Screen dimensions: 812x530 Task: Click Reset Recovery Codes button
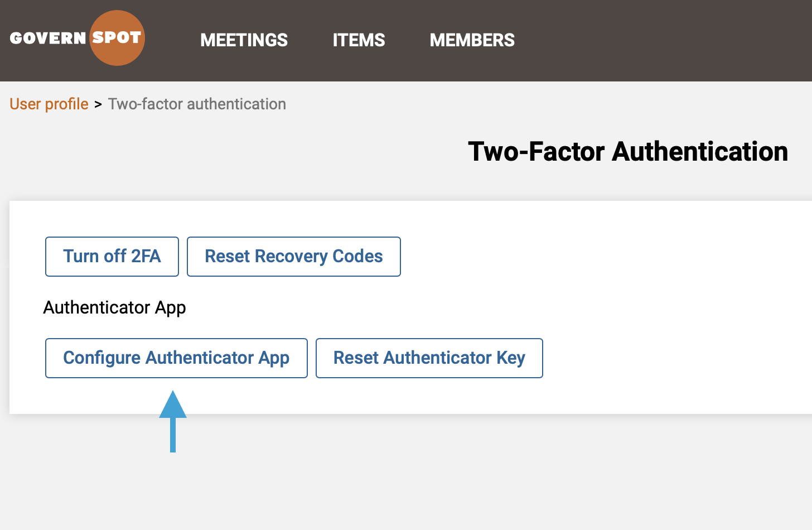coord(294,257)
